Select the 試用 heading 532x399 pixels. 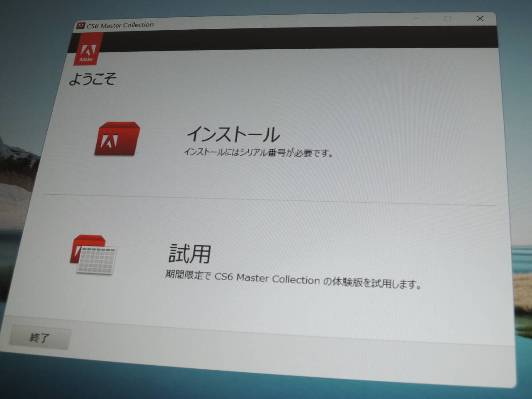coord(189,253)
